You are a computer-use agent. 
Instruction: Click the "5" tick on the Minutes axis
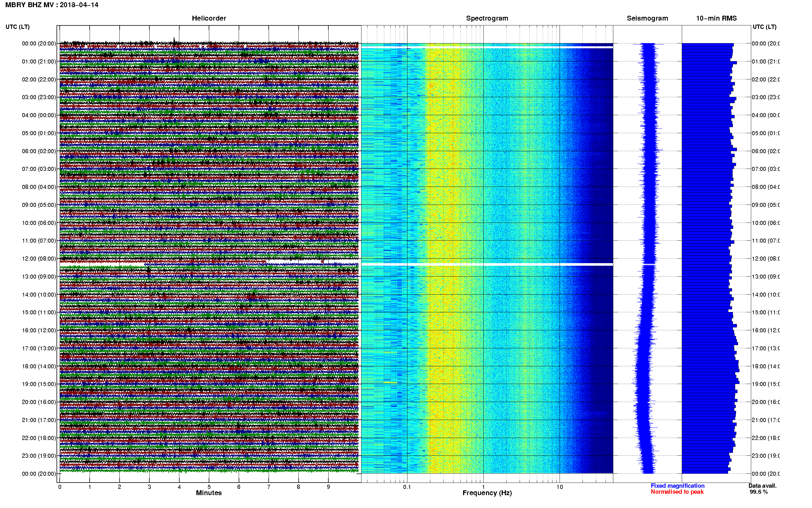209,487
